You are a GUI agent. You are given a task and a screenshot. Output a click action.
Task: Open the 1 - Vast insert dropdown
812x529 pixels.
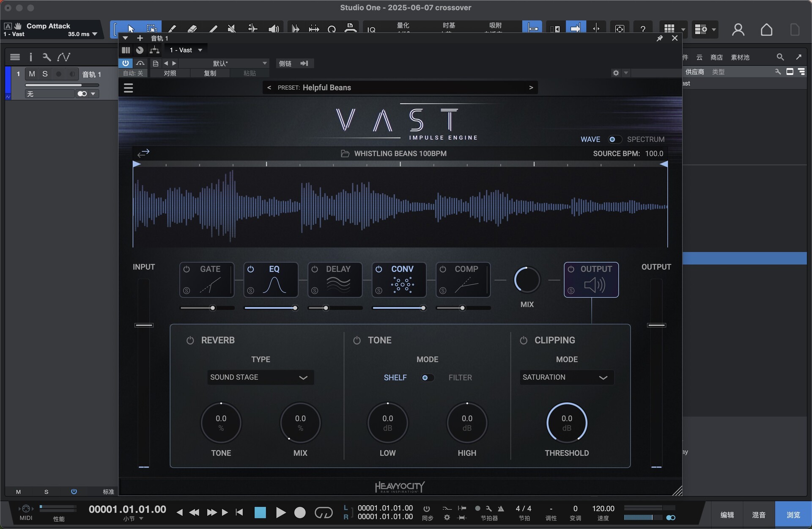pos(186,50)
